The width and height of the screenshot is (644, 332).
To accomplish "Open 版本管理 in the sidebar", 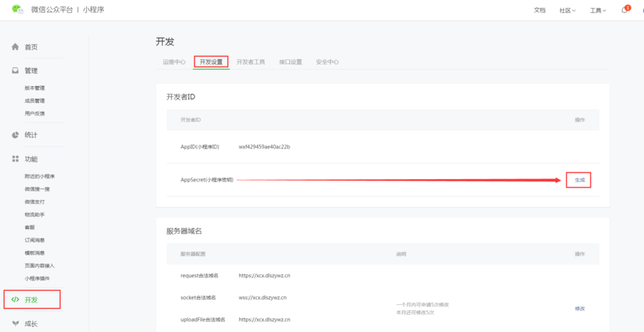I will (x=34, y=88).
